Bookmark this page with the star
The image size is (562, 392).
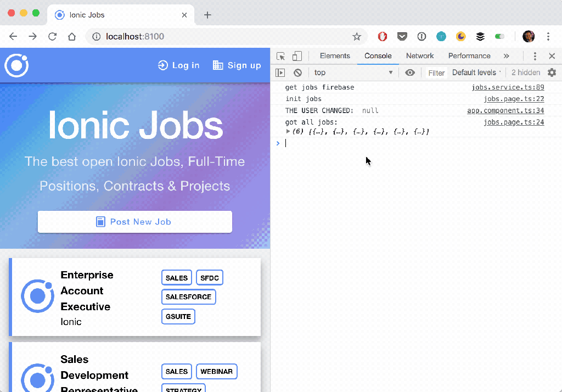pos(357,36)
